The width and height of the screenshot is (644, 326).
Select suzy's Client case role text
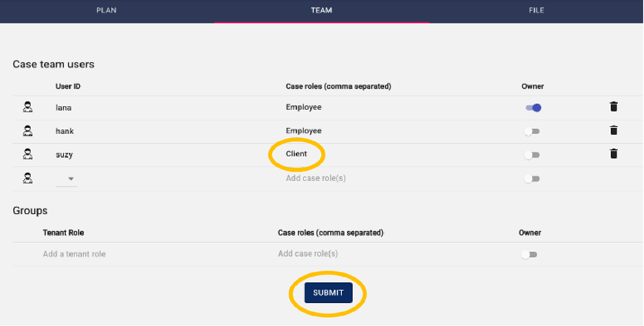297,153
